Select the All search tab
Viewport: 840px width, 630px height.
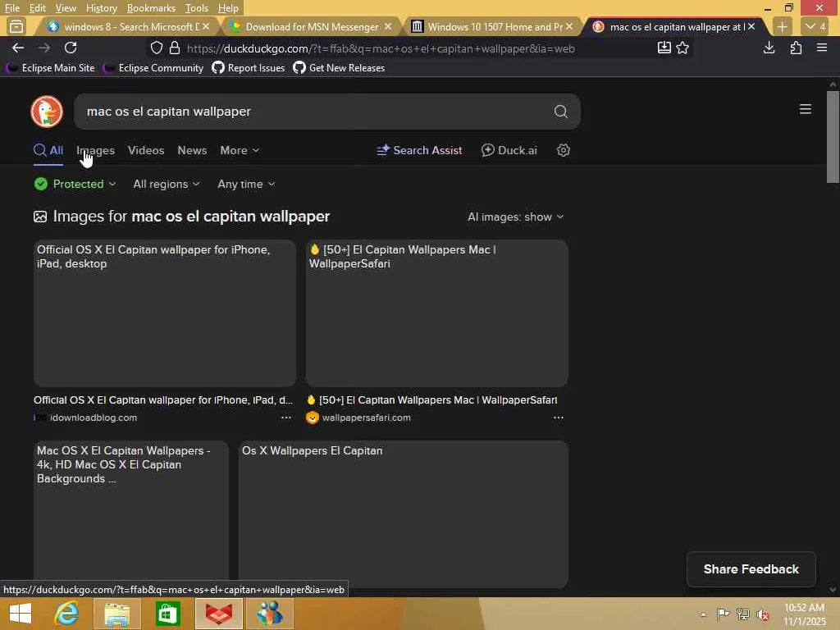48,150
